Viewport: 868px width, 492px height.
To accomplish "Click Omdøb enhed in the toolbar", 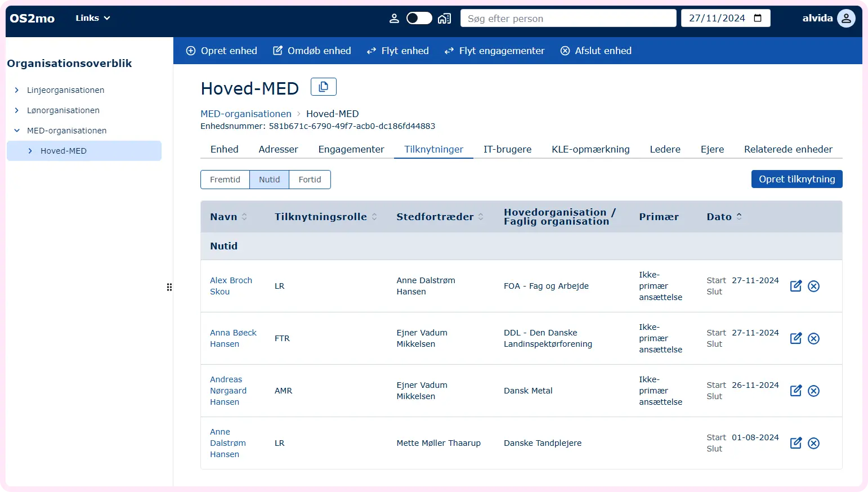I will [x=312, y=51].
